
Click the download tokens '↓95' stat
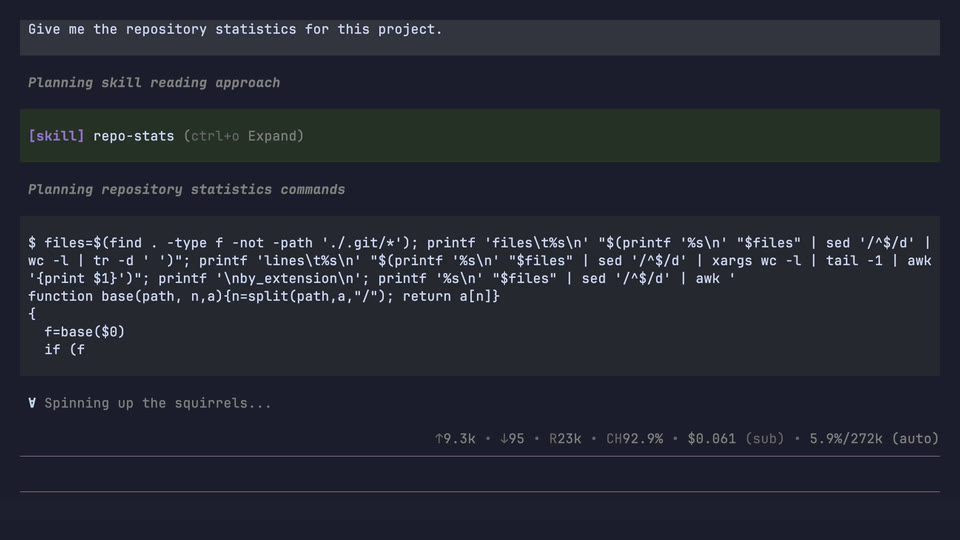pyautogui.click(x=512, y=438)
